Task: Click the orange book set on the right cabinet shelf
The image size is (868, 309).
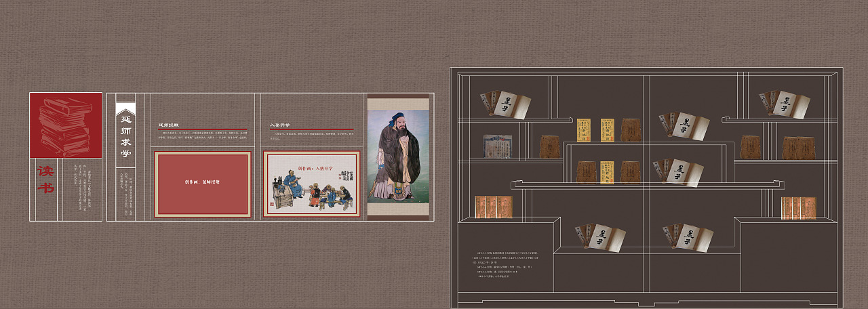Action: click(798, 208)
